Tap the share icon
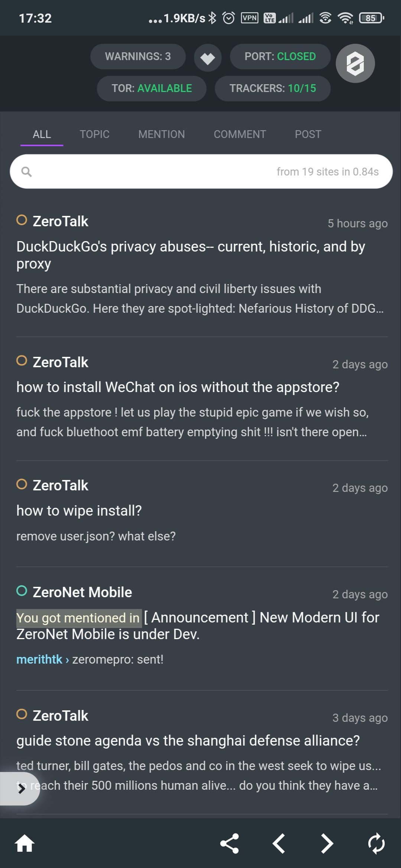 [229, 843]
